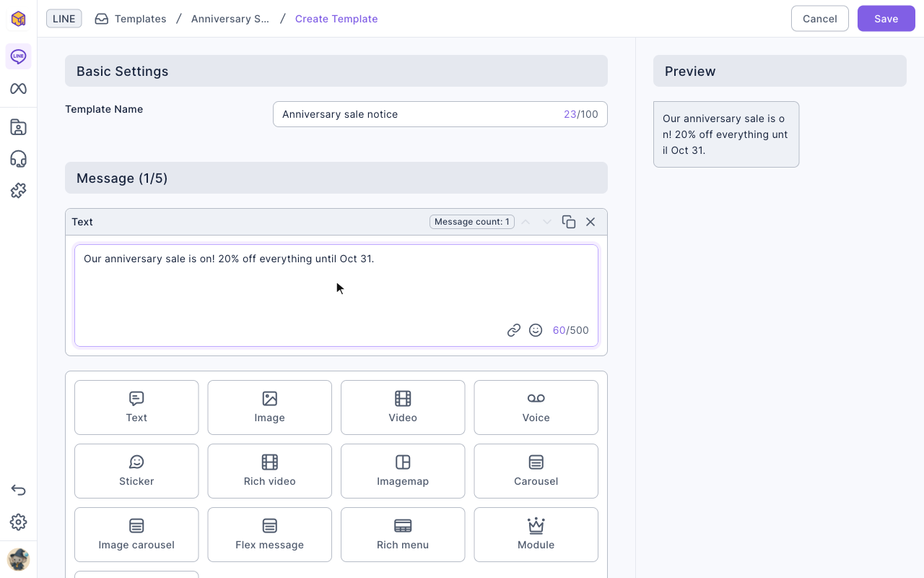Open the Meta channel icon in sidebar
Image resolution: width=924 pixels, height=578 pixels.
[x=18, y=89]
